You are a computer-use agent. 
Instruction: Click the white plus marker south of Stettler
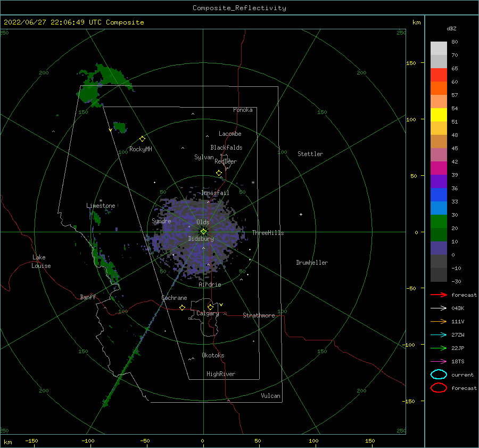[x=301, y=214]
